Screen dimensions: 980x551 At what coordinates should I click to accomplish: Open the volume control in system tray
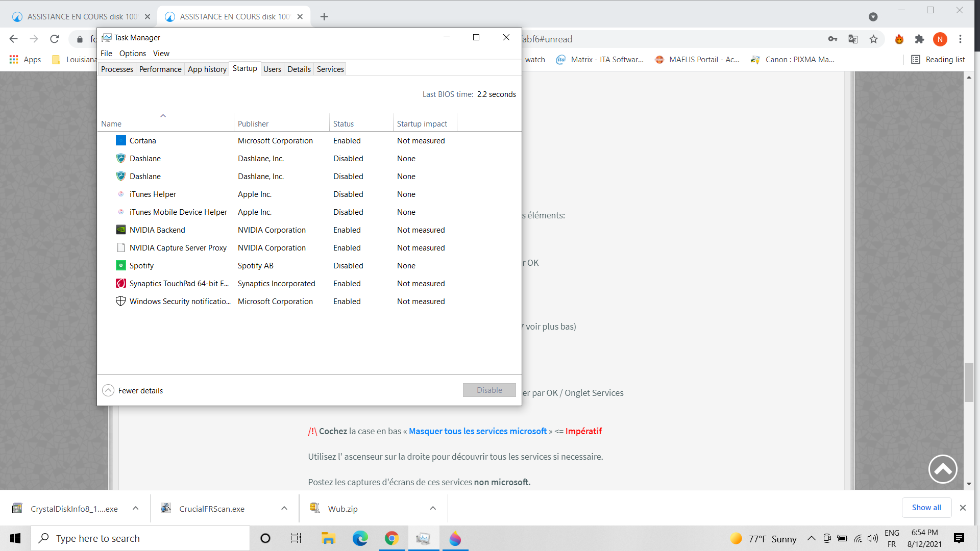[x=872, y=538]
